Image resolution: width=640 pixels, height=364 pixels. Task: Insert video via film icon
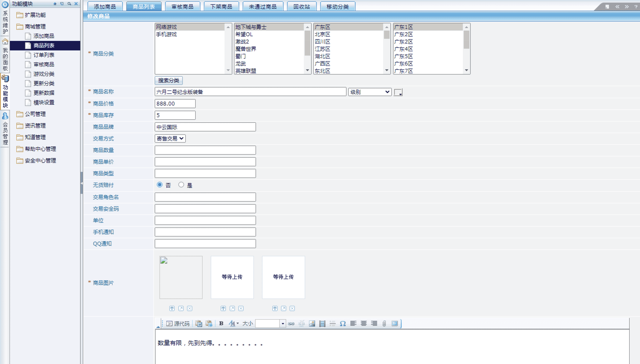click(x=322, y=324)
